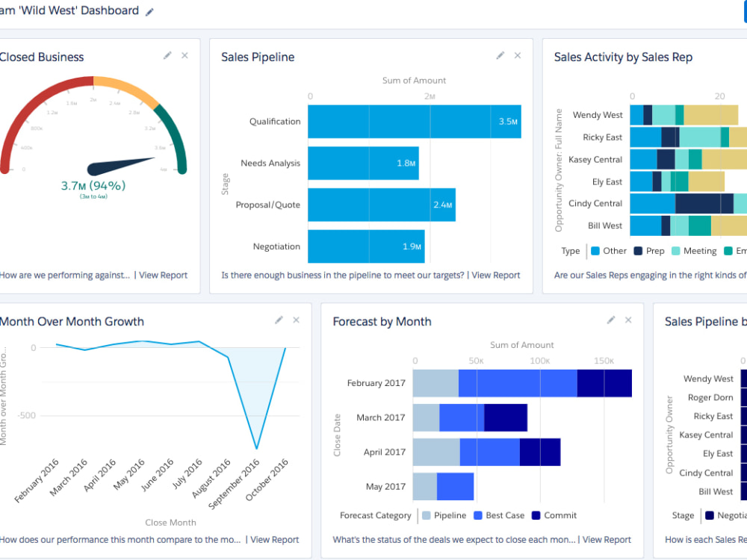Remove the Forecast by Month widget
The image size is (747, 560).
pyautogui.click(x=630, y=319)
